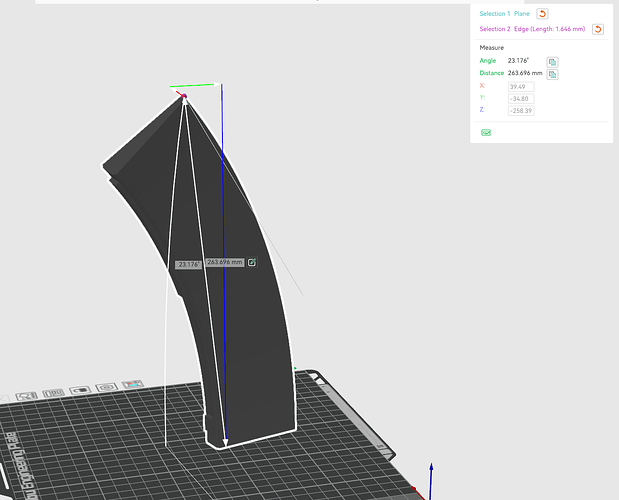This screenshot has width=619, height=500.
Task: Toggle the plate lock icon on the bed edge
Action: [80, 390]
